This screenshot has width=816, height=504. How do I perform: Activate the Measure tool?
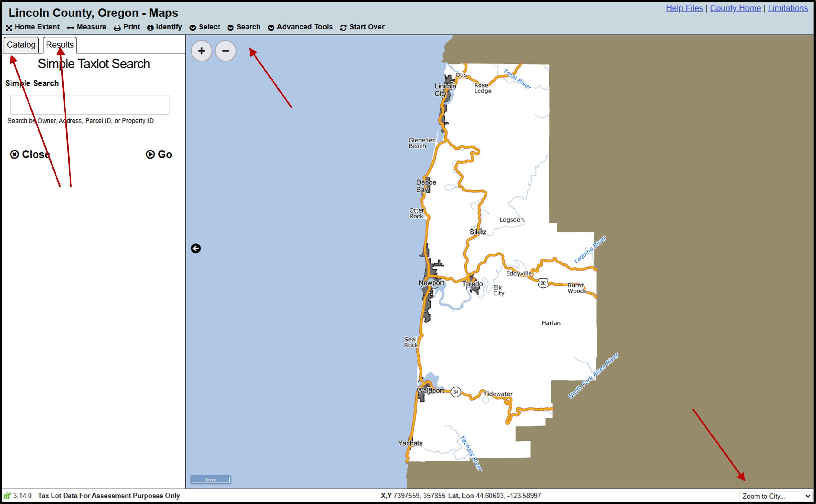coord(87,27)
